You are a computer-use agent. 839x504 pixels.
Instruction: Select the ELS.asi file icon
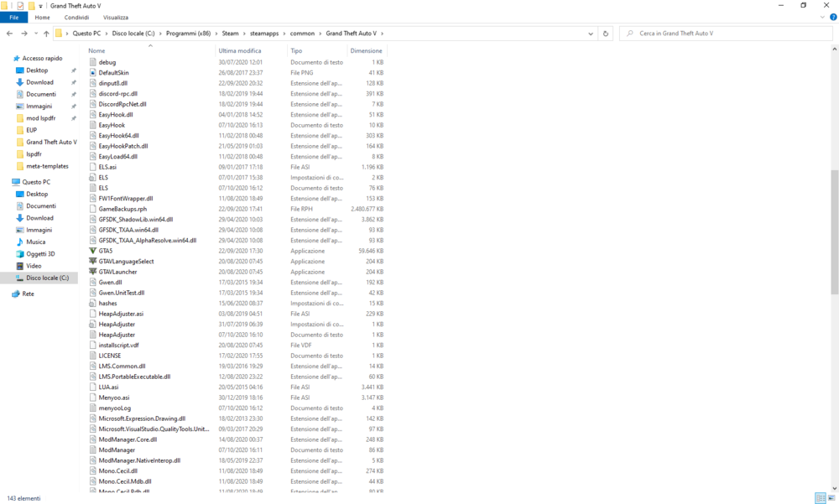pyautogui.click(x=92, y=167)
